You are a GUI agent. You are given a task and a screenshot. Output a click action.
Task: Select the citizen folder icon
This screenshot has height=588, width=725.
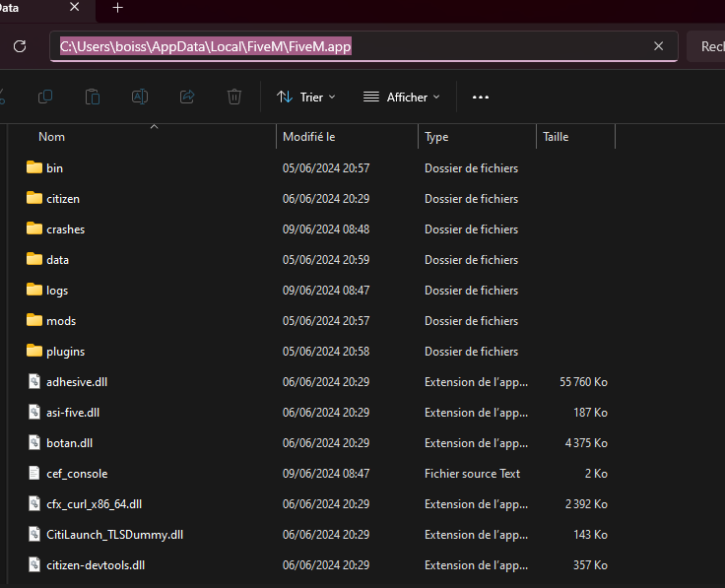[x=34, y=198]
